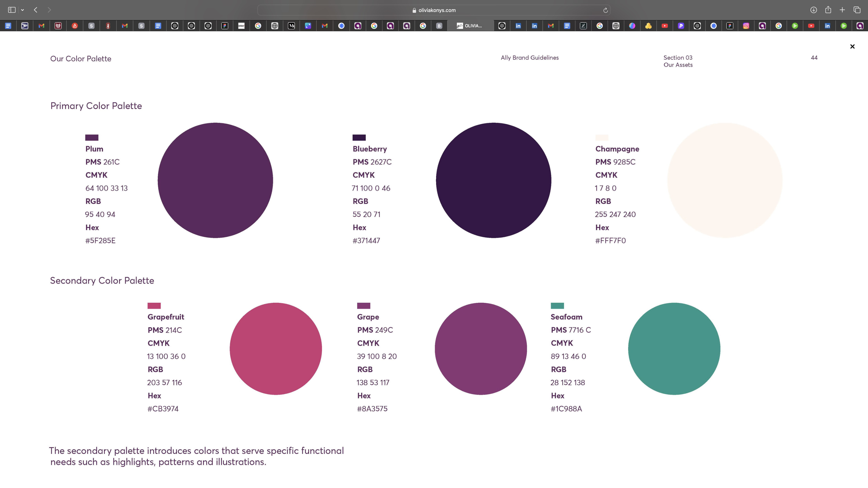Go back to the previous page
This screenshot has height=488, width=868.
pos(36,10)
